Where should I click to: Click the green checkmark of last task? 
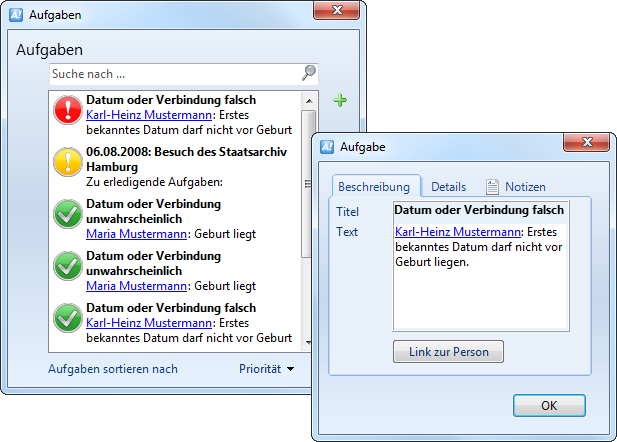click(x=67, y=316)
